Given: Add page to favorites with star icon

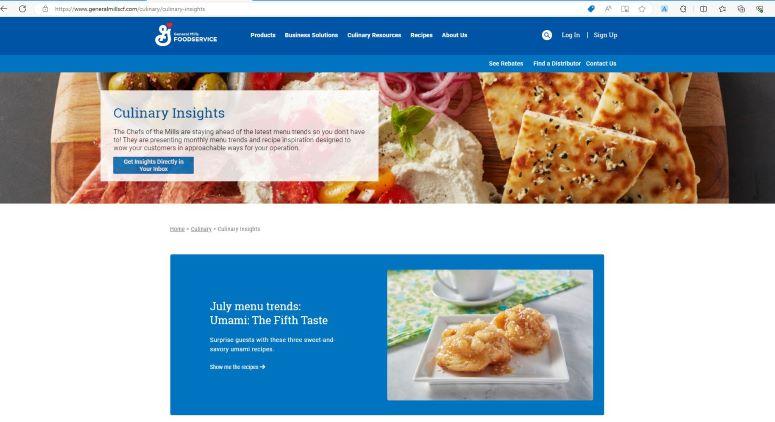Looking at the screenshot, I should pyautogui.click(x=642, y=9).
